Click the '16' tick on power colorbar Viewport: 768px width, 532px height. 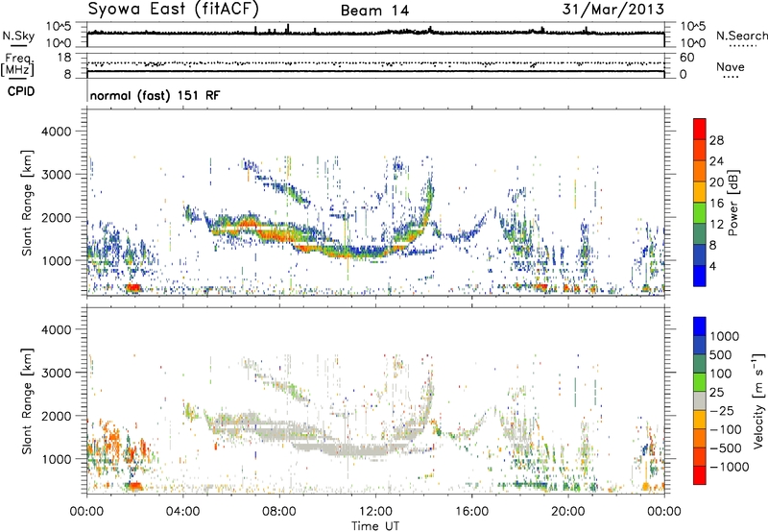coord(716,204)
